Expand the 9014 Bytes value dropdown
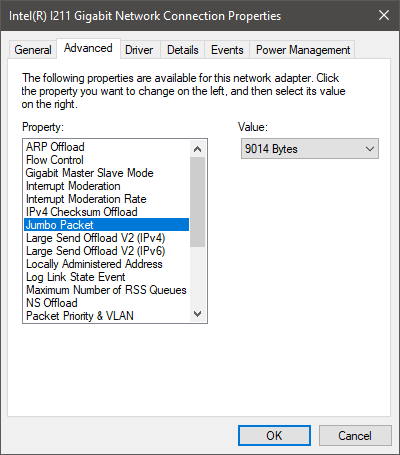The width and height of the screenshot is (400, 455). (310, 149)
